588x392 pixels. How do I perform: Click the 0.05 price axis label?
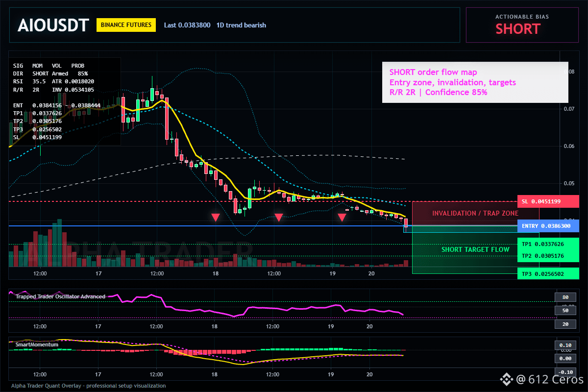click(568, 183)
